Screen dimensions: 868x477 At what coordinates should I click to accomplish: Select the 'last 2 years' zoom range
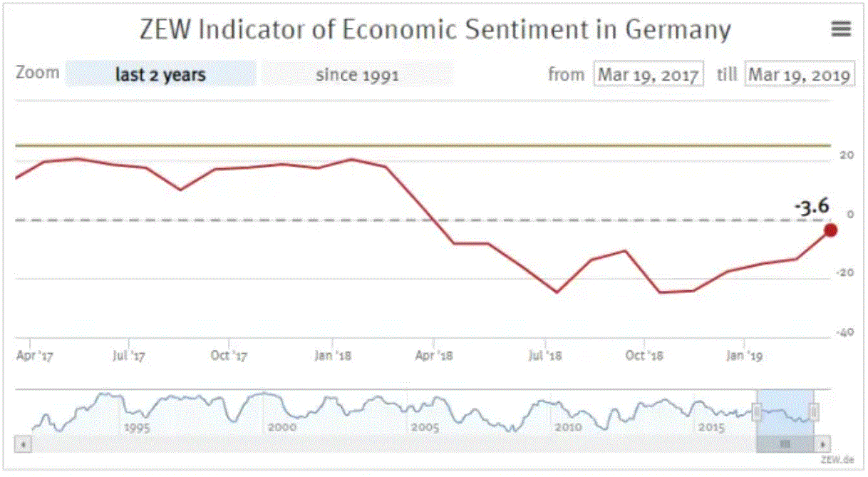pyautogui.click(x=160, y=74)
